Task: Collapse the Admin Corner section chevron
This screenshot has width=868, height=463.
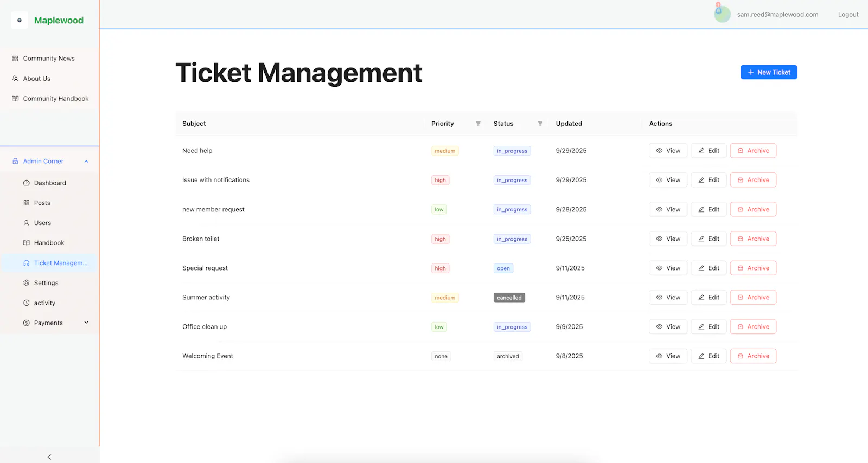Action: pos(86,162)
